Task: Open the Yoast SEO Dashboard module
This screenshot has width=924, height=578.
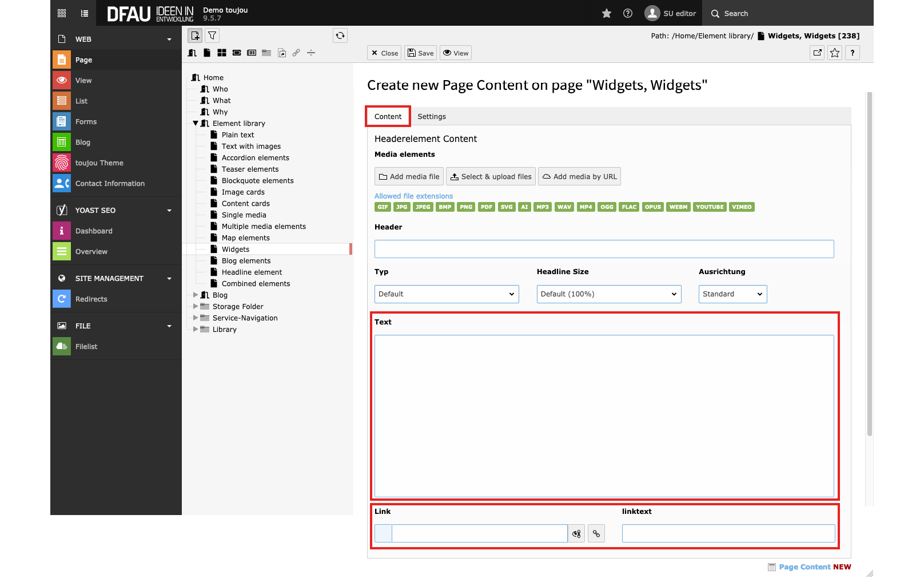Action: click(94, 231)
